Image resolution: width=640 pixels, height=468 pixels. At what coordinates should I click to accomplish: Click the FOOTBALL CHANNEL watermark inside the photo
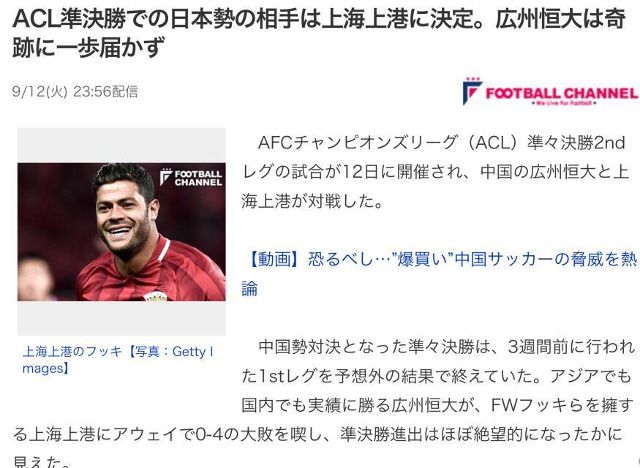tap(191, 177)
